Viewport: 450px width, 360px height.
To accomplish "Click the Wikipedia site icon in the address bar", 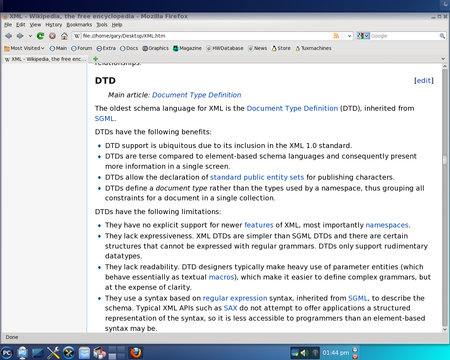I will 77,36.
